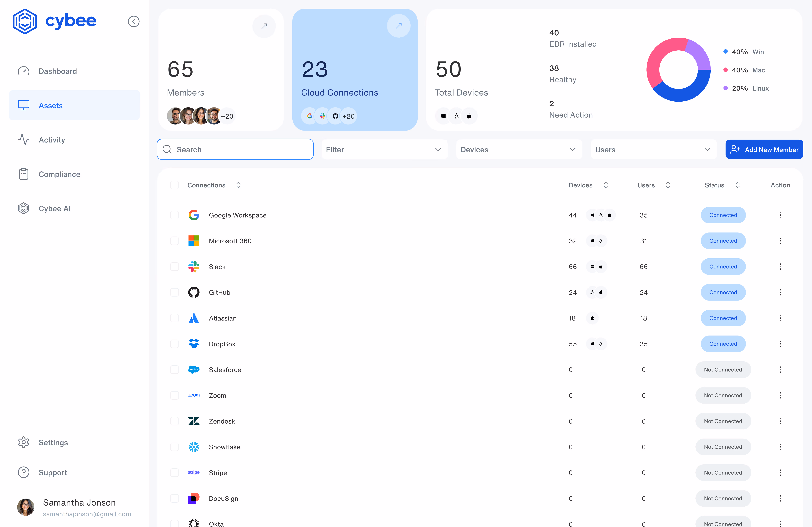
Task: Select the Atlassian row checkbox
Action: (x=174, y=318)
